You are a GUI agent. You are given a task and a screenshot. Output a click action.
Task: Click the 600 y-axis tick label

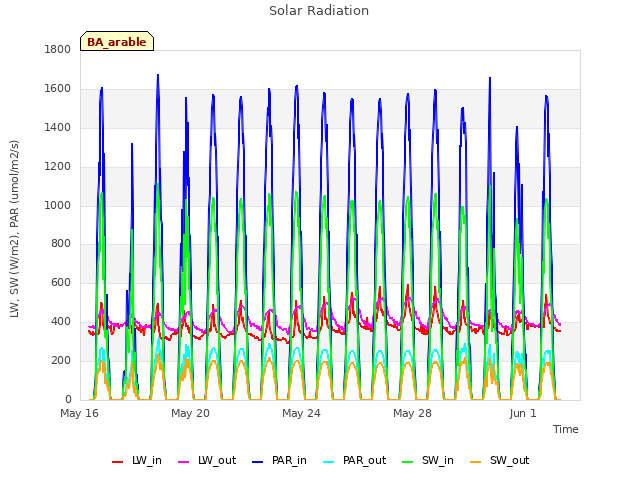click(61, 282)
